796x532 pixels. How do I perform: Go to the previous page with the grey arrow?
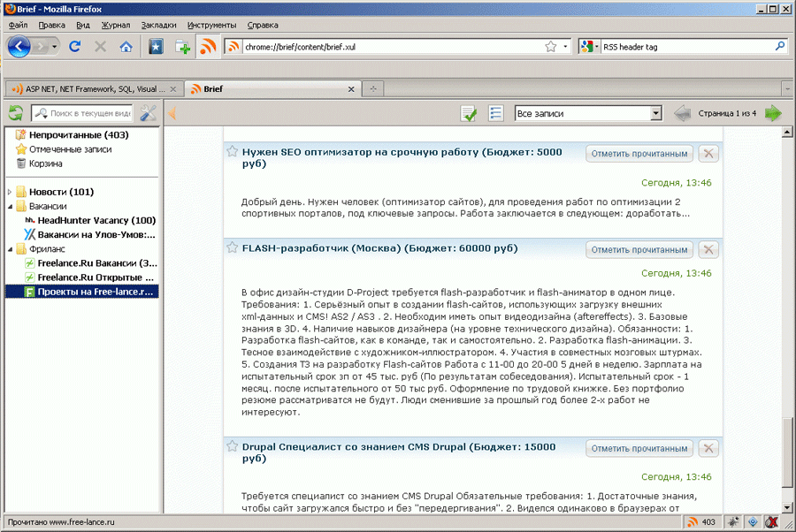682,113
